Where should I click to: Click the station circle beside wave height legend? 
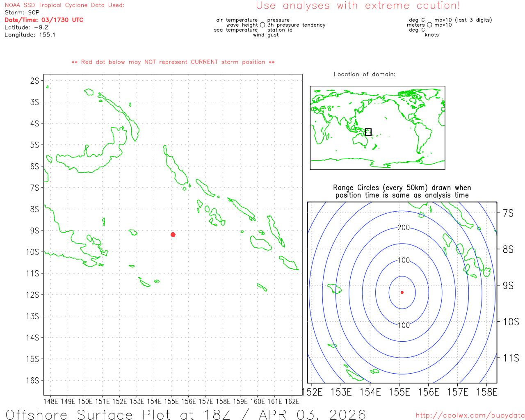coord(262,25)
